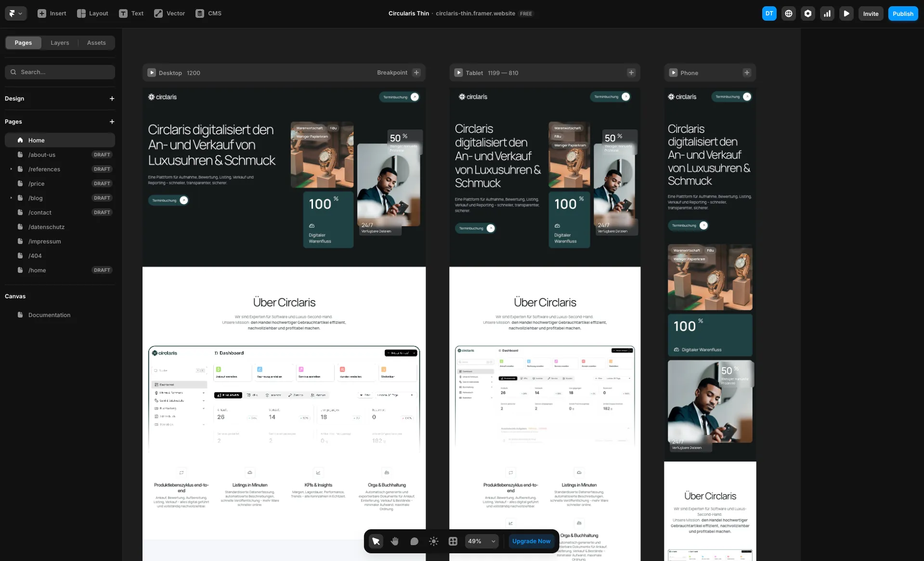Open the Layout menu in the top toolbar
This screenshot has width=924, height=561.
point(92,13)
